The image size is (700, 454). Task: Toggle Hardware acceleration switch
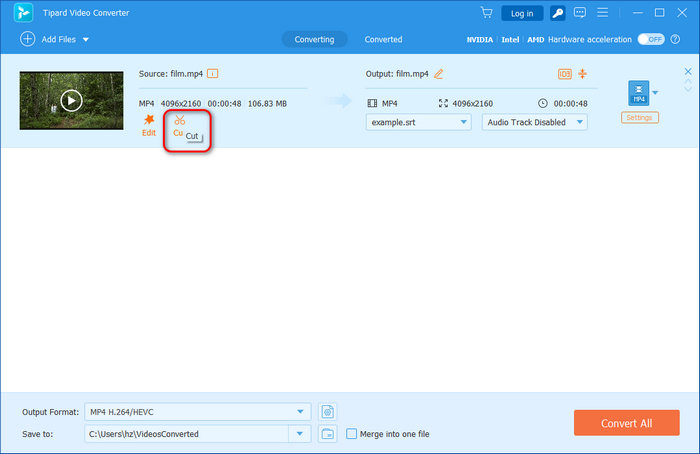(652, 39)
